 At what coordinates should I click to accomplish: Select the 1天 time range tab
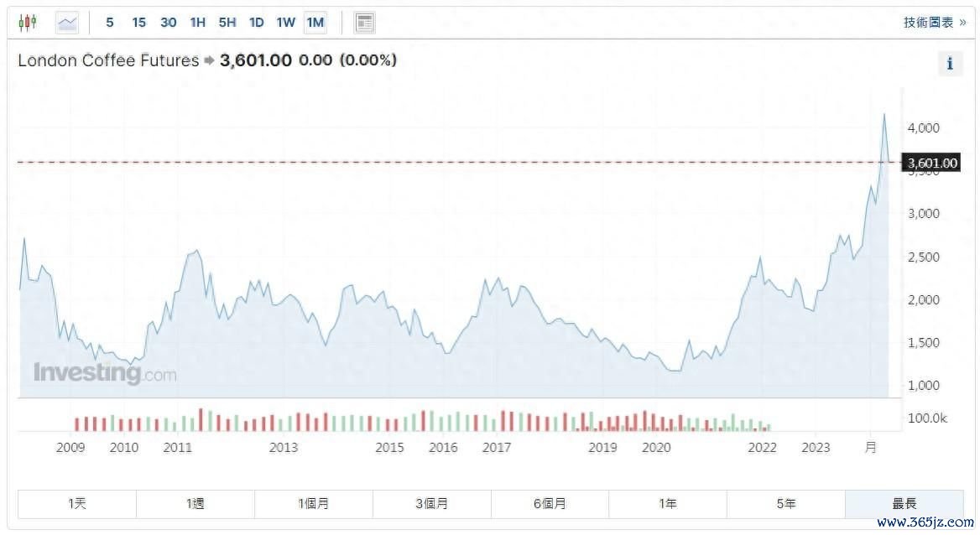[77, 504]
